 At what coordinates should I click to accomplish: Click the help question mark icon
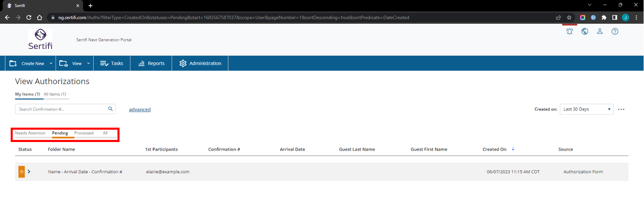tap(615, 31)
